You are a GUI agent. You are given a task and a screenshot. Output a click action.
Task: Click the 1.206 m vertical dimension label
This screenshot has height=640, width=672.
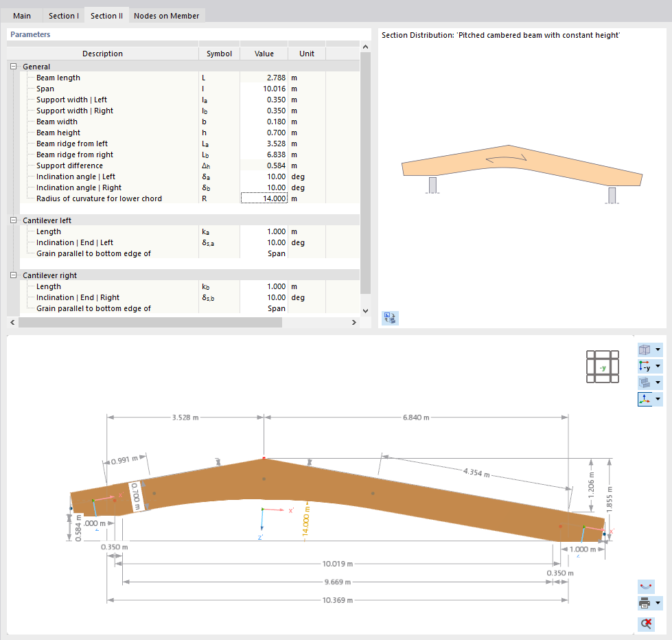592,485
